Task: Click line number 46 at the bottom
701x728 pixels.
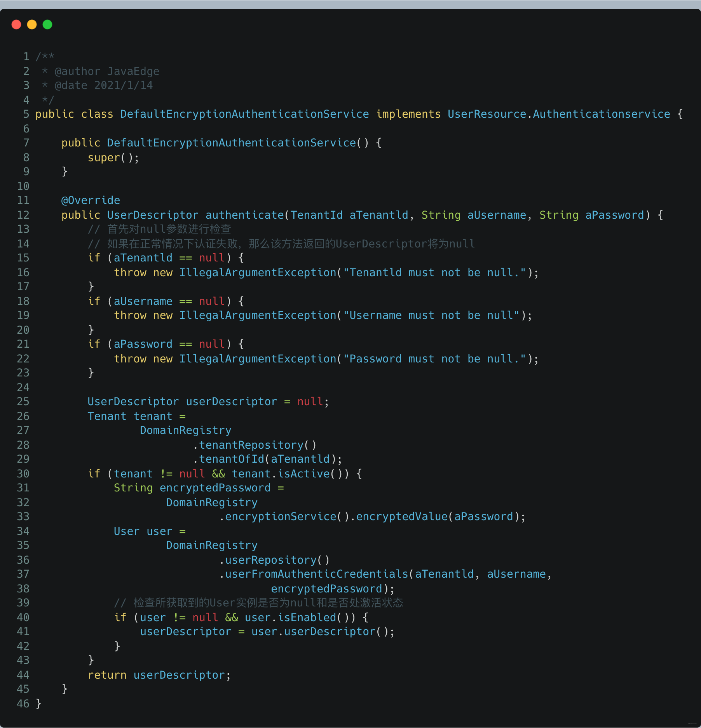Action: point(23,704)
